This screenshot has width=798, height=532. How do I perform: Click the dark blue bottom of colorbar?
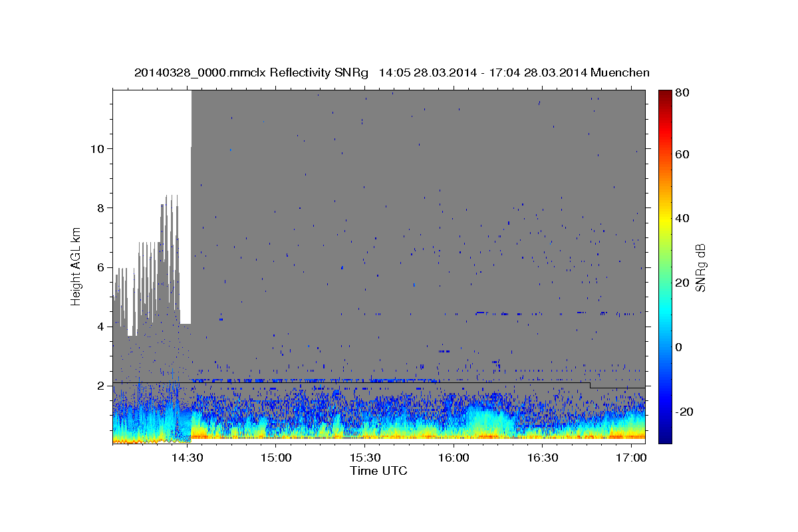[664, 437]
